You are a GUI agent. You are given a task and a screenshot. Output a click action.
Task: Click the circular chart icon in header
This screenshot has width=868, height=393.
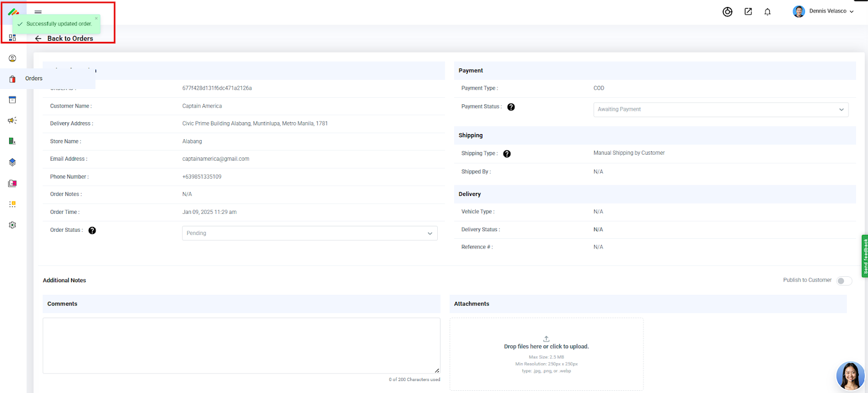727,12
